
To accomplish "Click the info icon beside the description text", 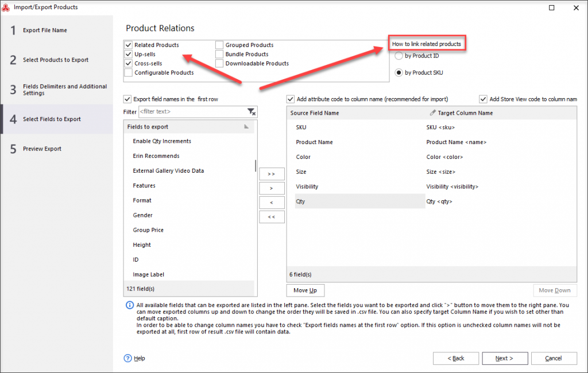I will (x=129, y=305).
